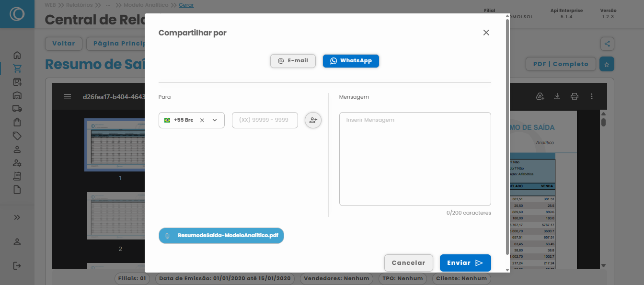The width and height of the screenshot is (644, 285).
Task: Clear the +55 country code selection
Action: point(202,120)
